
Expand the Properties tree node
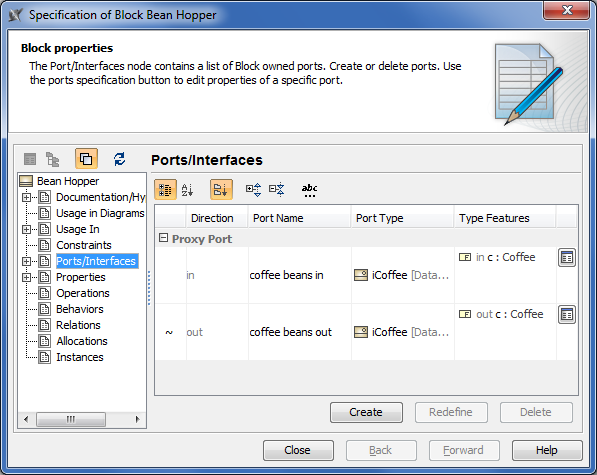coord(26,277)
